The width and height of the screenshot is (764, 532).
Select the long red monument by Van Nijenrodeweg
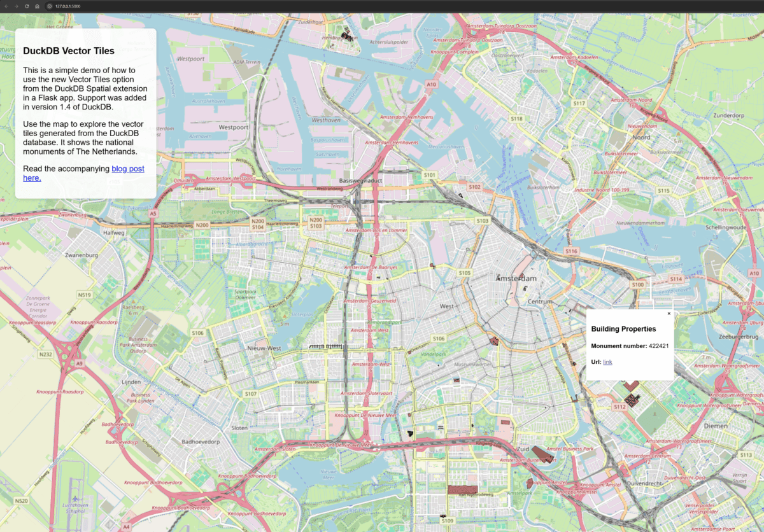462,489
